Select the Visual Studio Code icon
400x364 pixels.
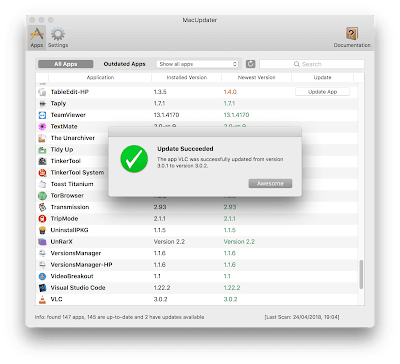tap(42, 288)
